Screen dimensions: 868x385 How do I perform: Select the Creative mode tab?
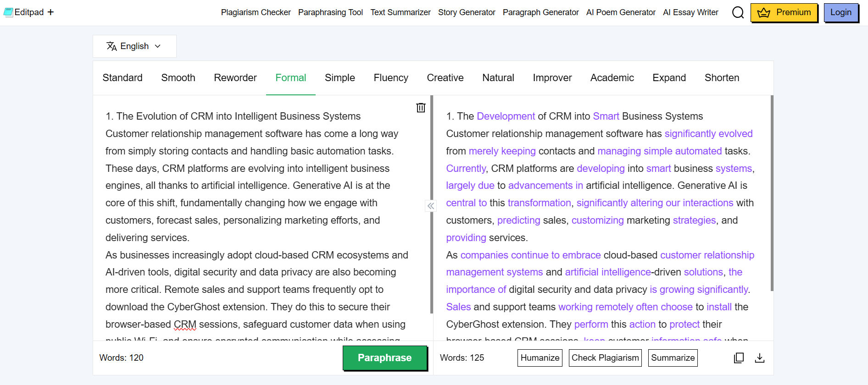pos(445,78)
